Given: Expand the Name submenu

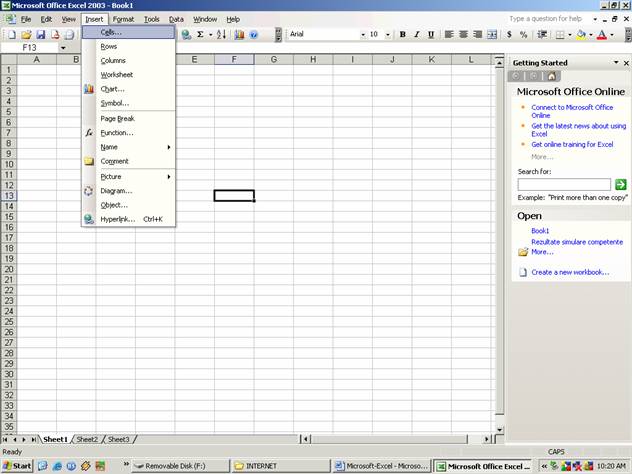Looking at the screenshot, I should [x=129, y=147].
